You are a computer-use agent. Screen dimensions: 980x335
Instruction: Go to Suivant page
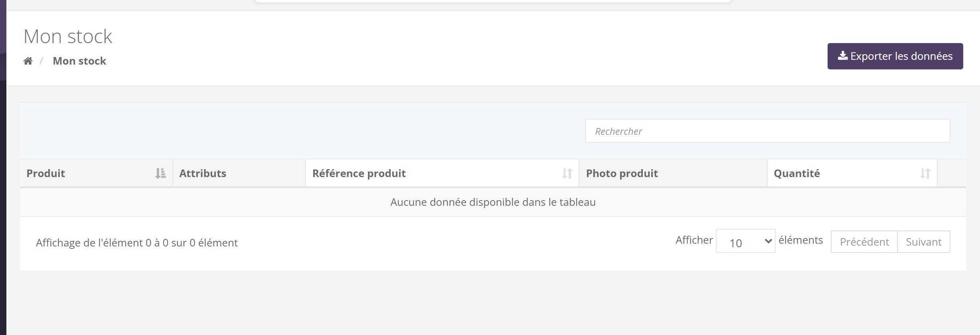click(x=923, y=242)
